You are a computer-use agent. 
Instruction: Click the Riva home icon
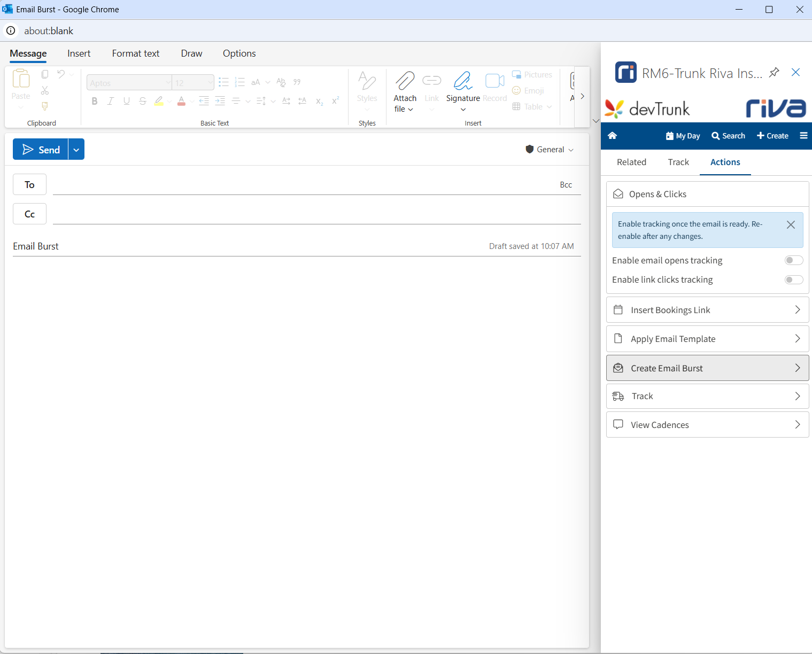613,136
